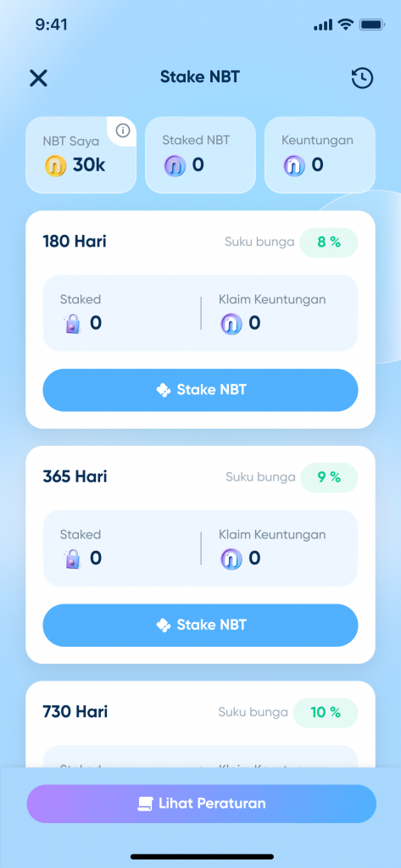Tap the Klaim Keuntungan token in 365 Hari

[231, 559]
